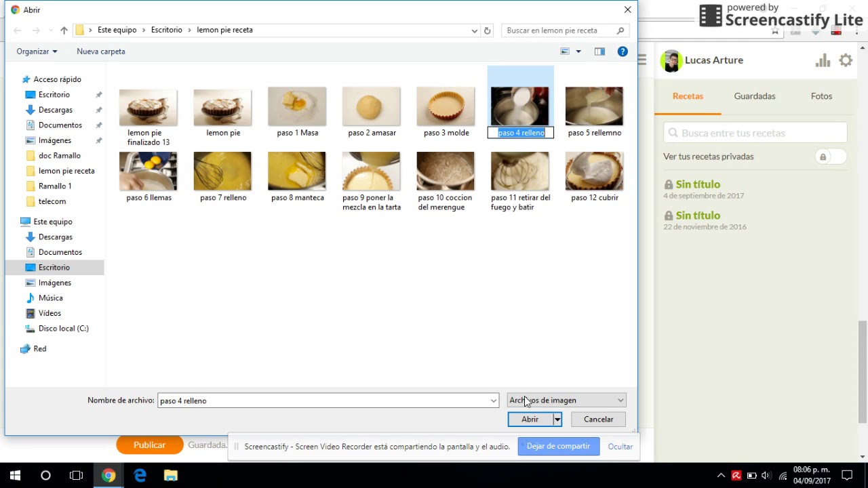Click the Abrir button
The width and height of the screenshot is (868, 488).
[530, 420]
